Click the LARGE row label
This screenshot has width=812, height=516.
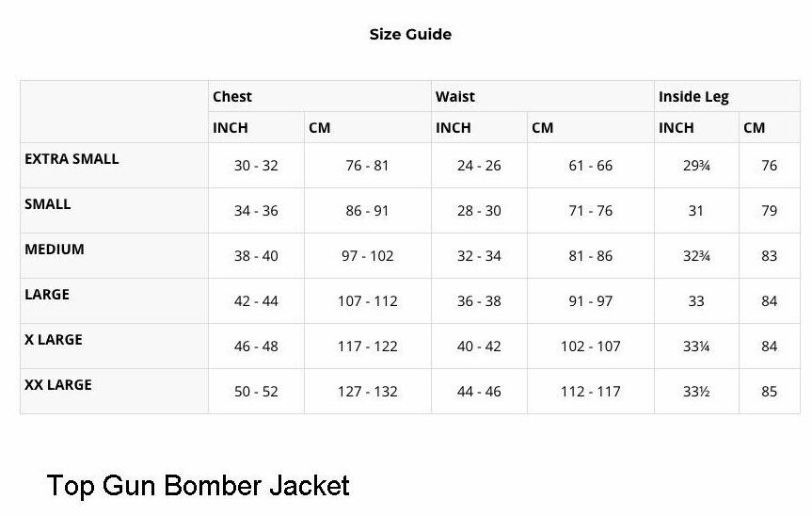pyautogui.click(x=47, y=294)
